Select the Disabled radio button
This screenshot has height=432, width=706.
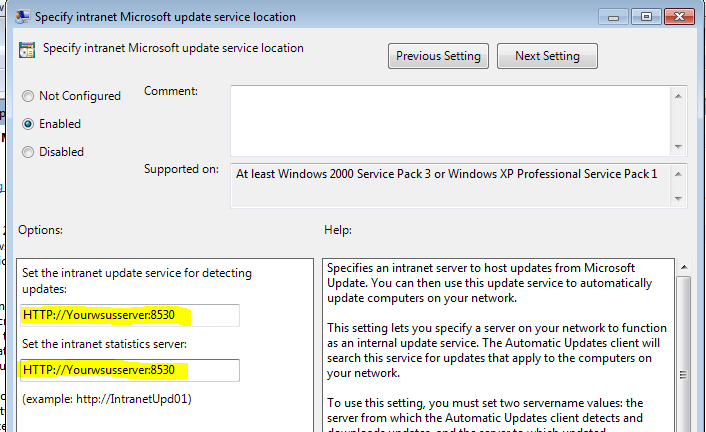point(28,152)
